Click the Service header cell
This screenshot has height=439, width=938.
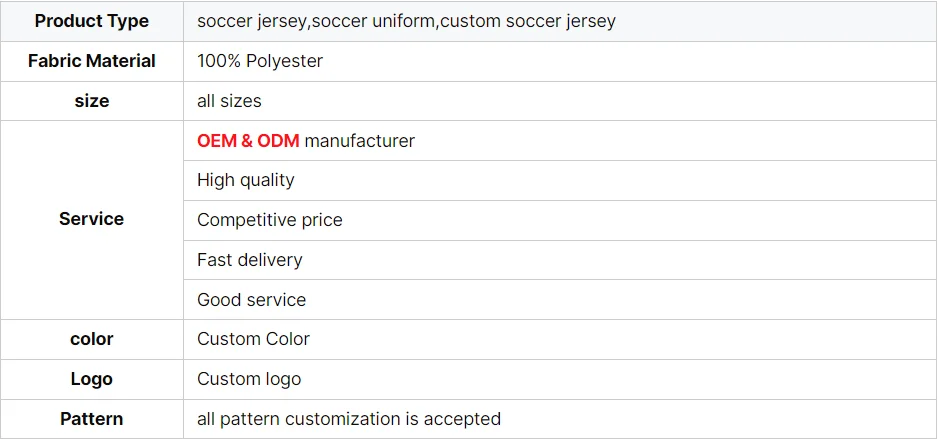pyautogui.click(x=91, y=219)
